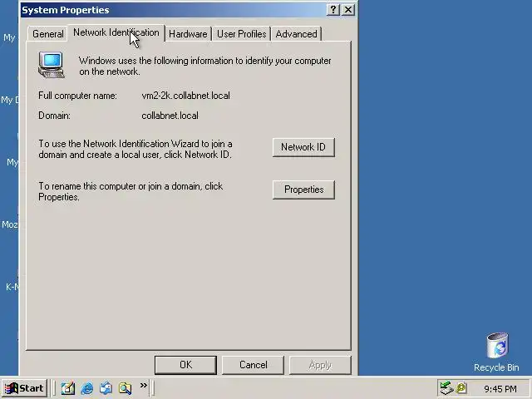This screenshot has width=532, height=399.
Task: Open the Hardware tab
Action: 188,34
